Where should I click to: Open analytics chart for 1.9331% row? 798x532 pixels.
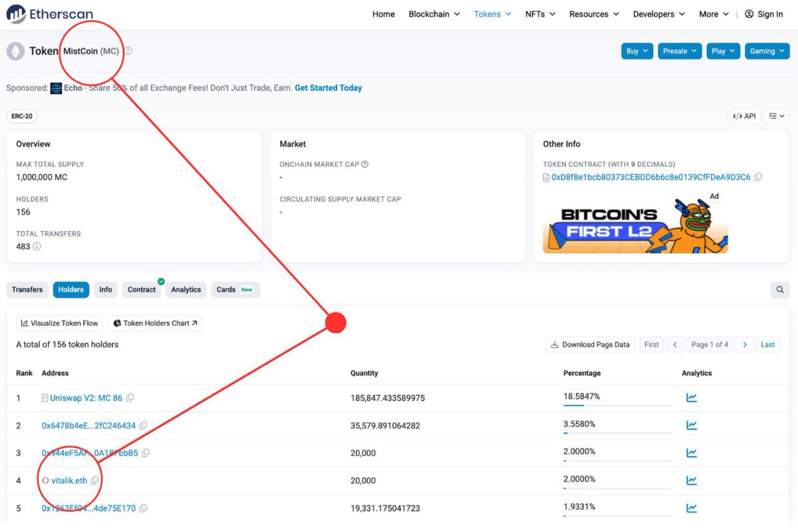point(692,509)
